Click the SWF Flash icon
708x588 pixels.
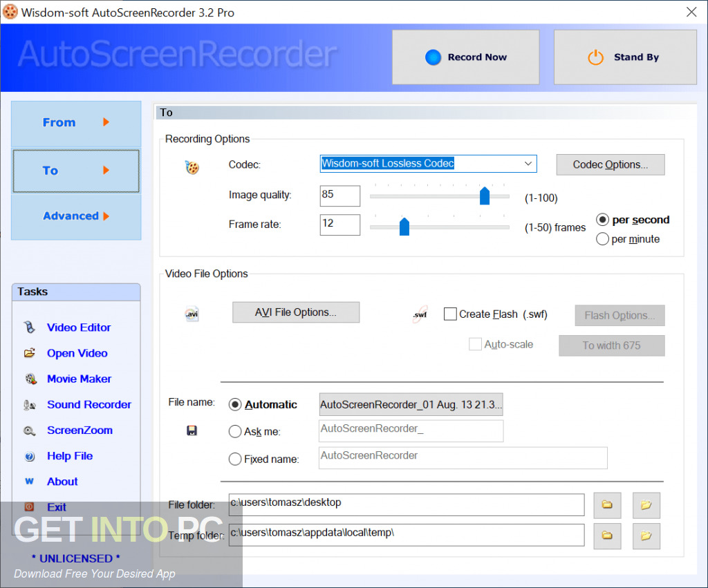coord(420,314)
